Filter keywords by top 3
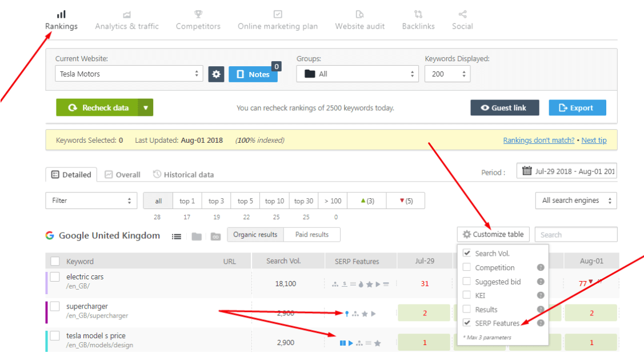 tap(216, 201)
